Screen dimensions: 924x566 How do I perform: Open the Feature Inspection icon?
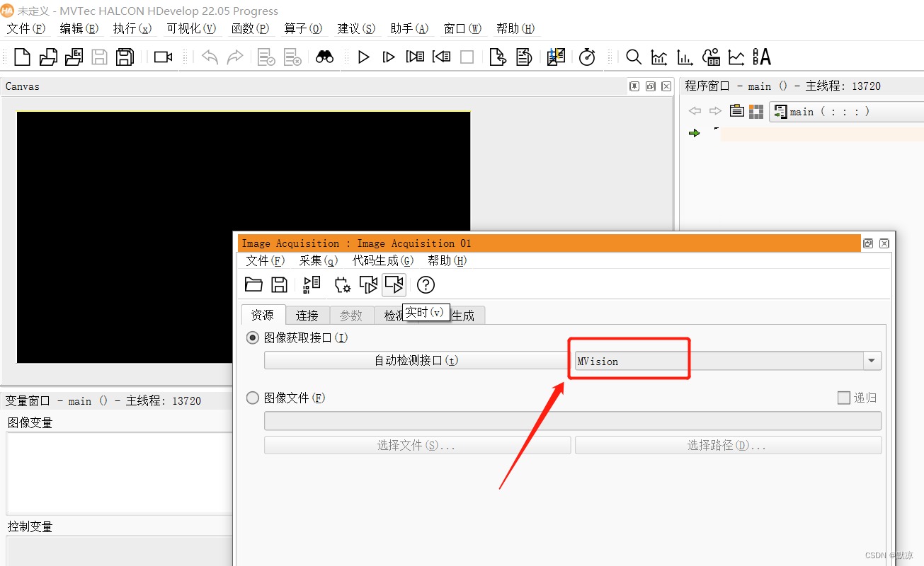point(711,57)
